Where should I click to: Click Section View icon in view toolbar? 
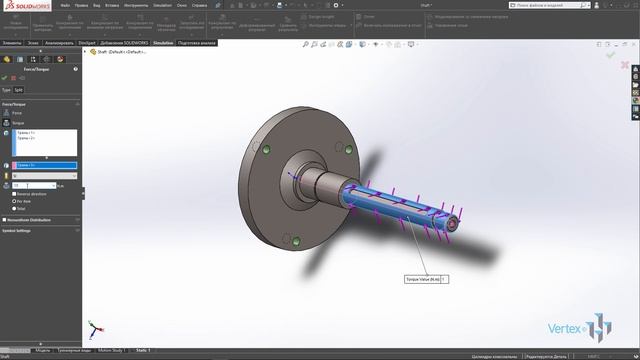[x=340, y=44]
